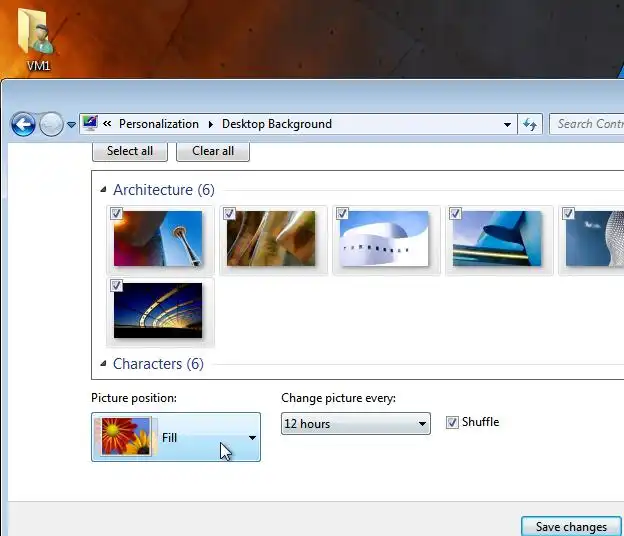The height and width of the screenshot is (536, 624).
Task: Collapse the Architecture (6) group
Action: click(x=103, y=189)
